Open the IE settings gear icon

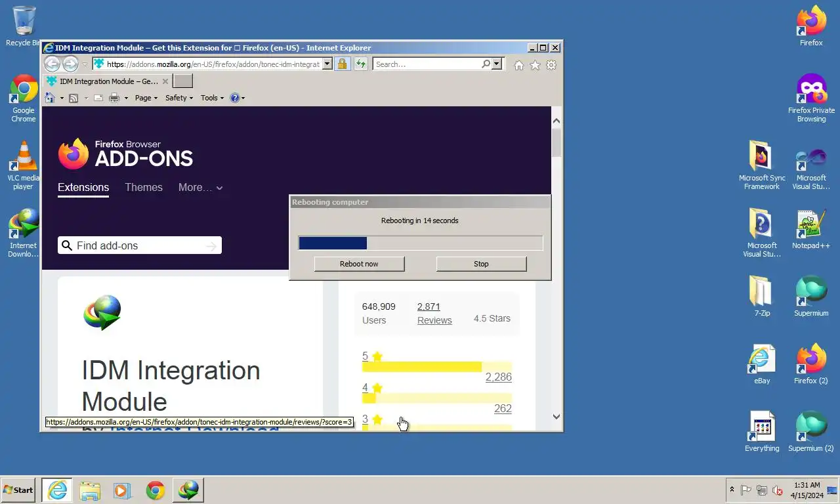pos(551,65)
